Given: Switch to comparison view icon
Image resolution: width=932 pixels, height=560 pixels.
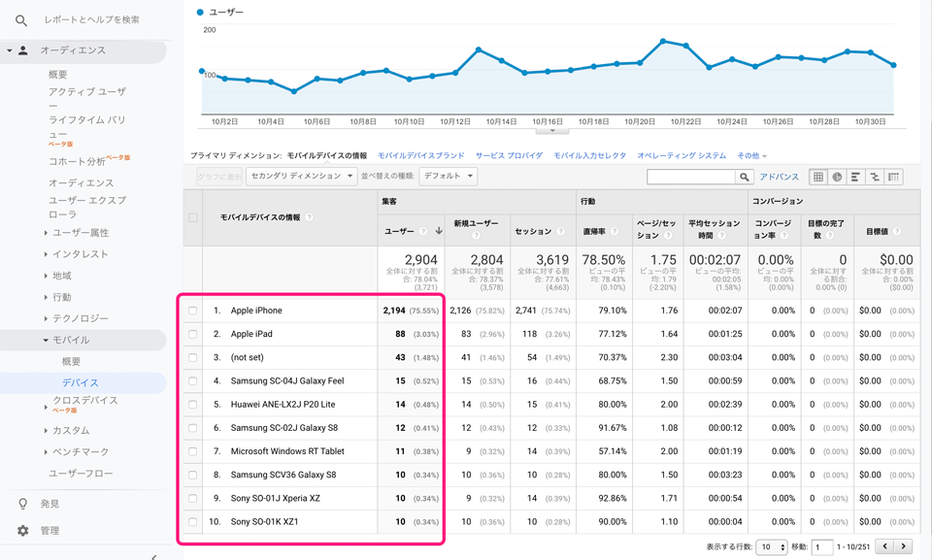Looking at the screenshot, I should pyautogui.click(x=875, y=177).
